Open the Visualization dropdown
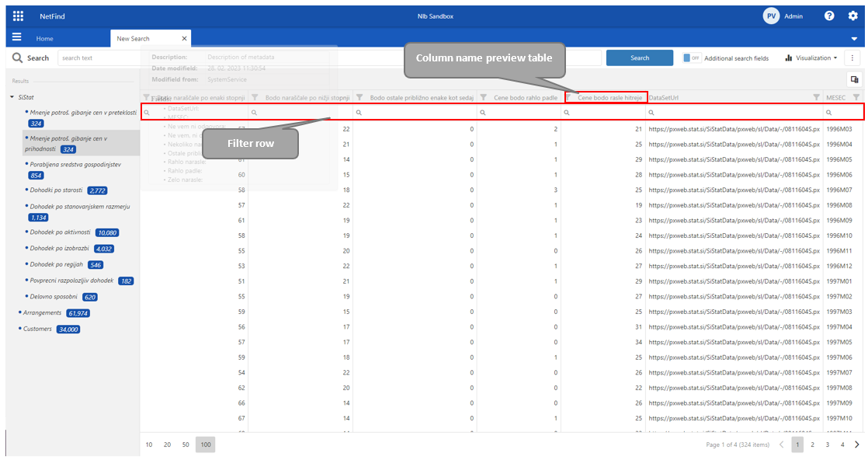The width and height of the screenshot is (868, 457). click(x=811, y=58)
